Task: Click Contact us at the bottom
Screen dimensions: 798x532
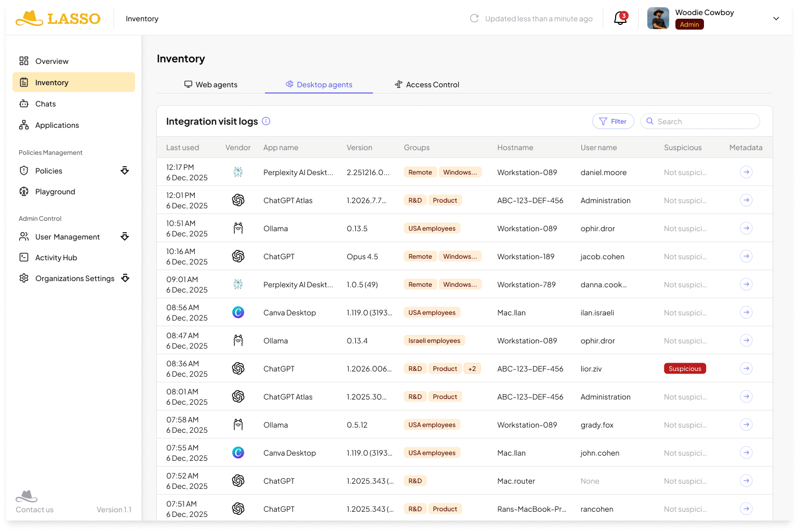Action: click(34, 510)
